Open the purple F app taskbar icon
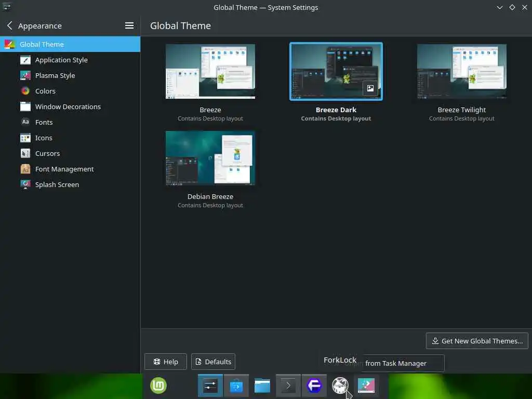 pyautogui.click(x=314, y=386)
